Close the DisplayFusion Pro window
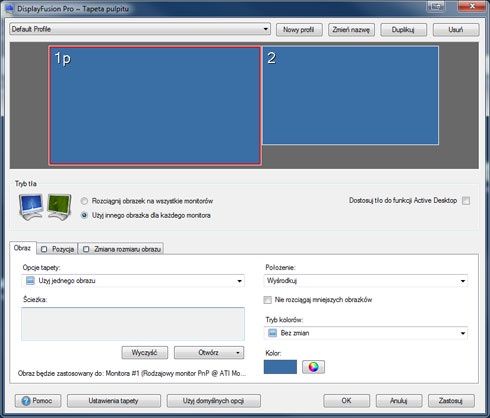Screen dimensions: 490x418 tap(472, 6)
